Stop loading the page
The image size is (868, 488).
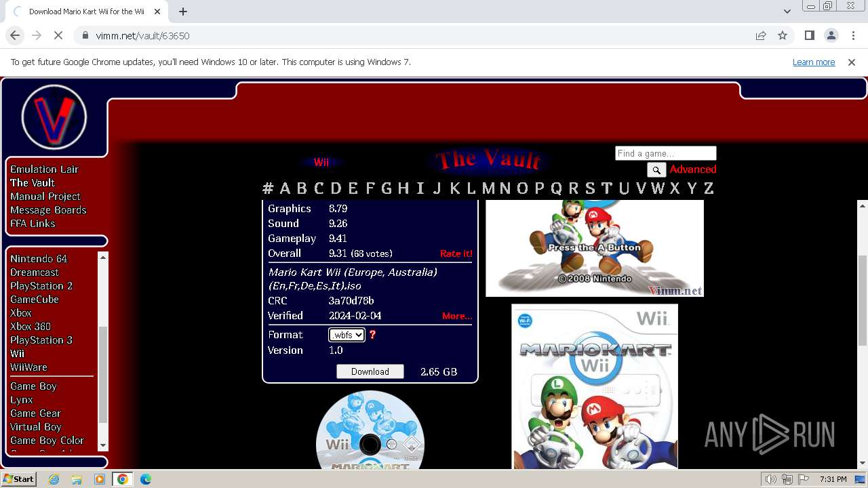58,36
